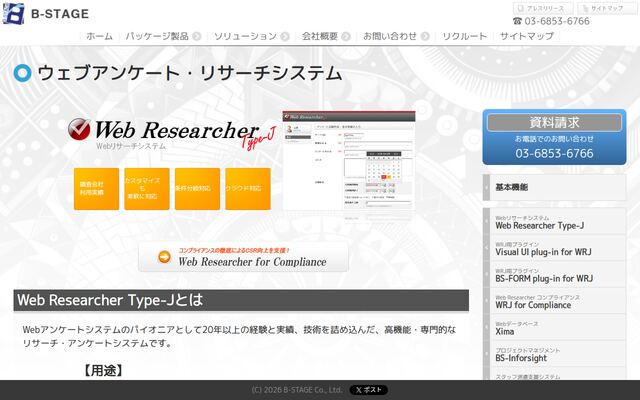The height and width of the screenshot is (400, 640).
Task: Click the 資料請求 button
Action: 554,122
